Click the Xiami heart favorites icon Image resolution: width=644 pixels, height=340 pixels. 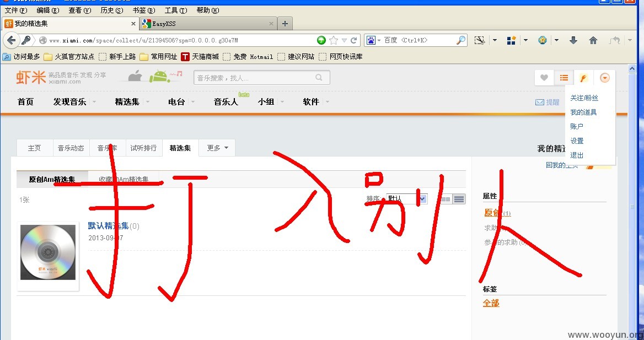[544, 78]
